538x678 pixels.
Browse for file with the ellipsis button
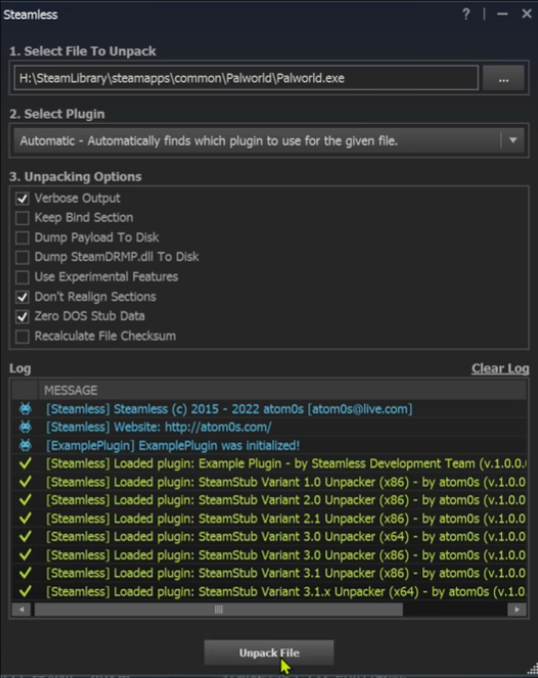pyautogui.click(x=503, y=78)
